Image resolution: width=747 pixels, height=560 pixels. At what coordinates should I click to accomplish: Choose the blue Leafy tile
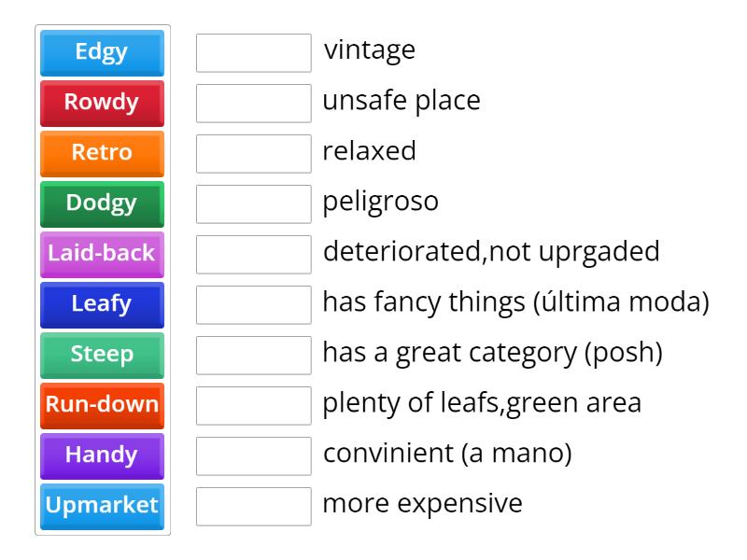102,304
